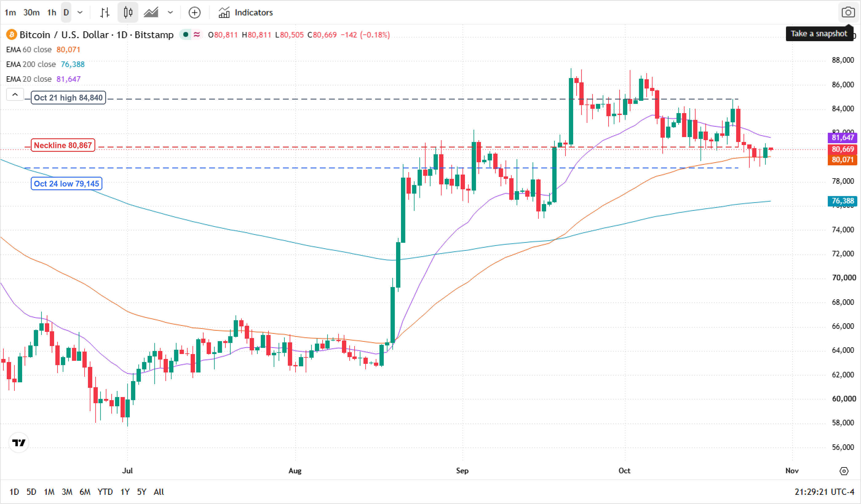The height and width of the screenshot is (504, 861).
Task: Set date range to 5Y
Action: click(141, 492)
